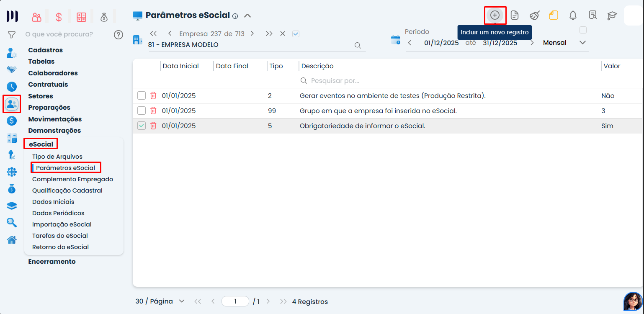Check the box for Tipo 2 row
The image size is (644, 314).
pos(142,96)
